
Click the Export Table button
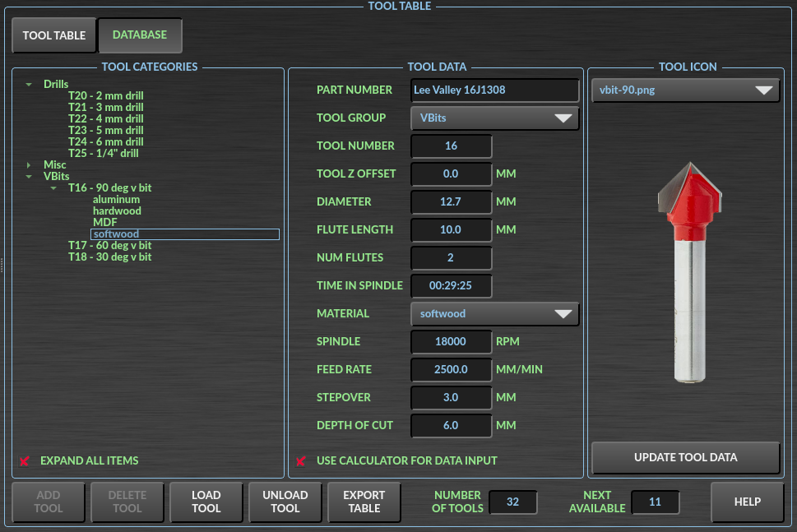click(364, 502)
